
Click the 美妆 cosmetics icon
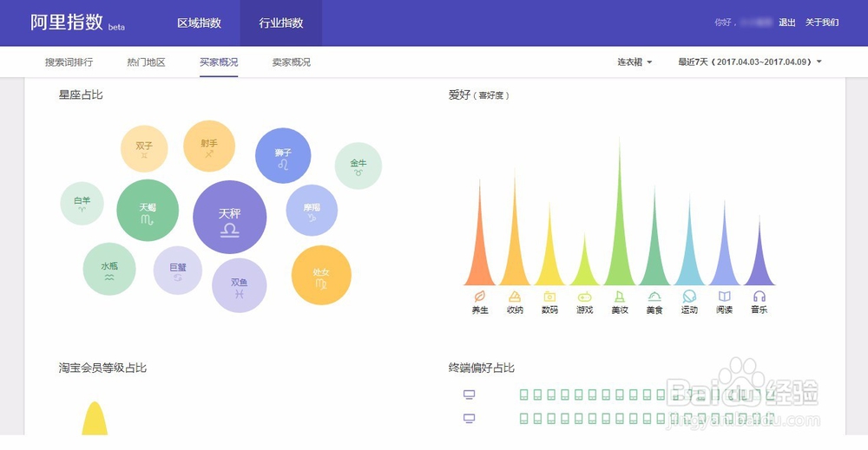click(x=620, y=297)
